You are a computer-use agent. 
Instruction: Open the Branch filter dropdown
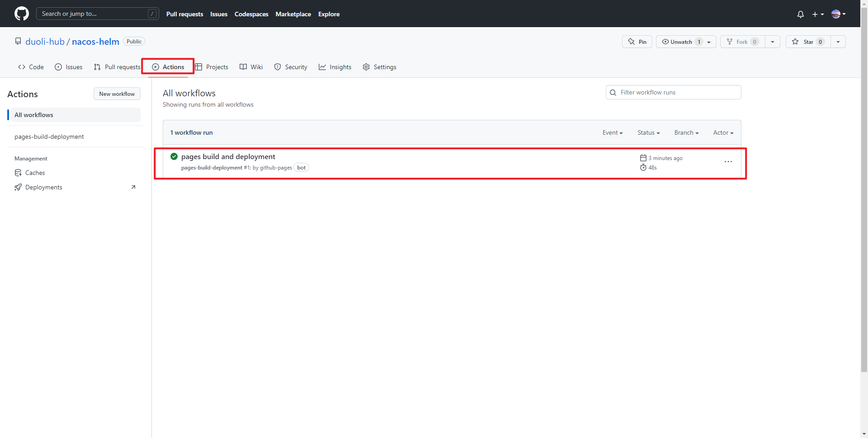pyautogui.click(x=686, y=132)
